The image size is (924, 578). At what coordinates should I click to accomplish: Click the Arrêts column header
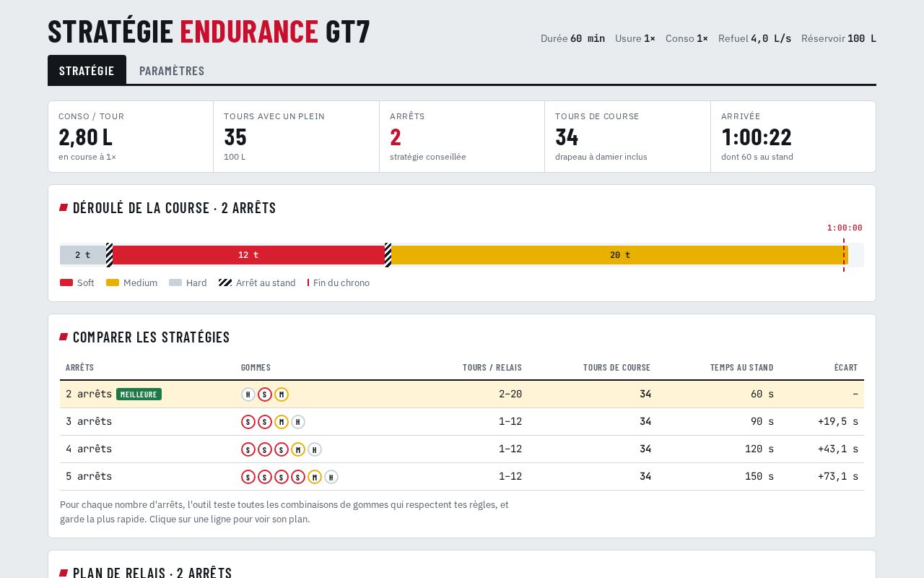(x=79, y=368)
